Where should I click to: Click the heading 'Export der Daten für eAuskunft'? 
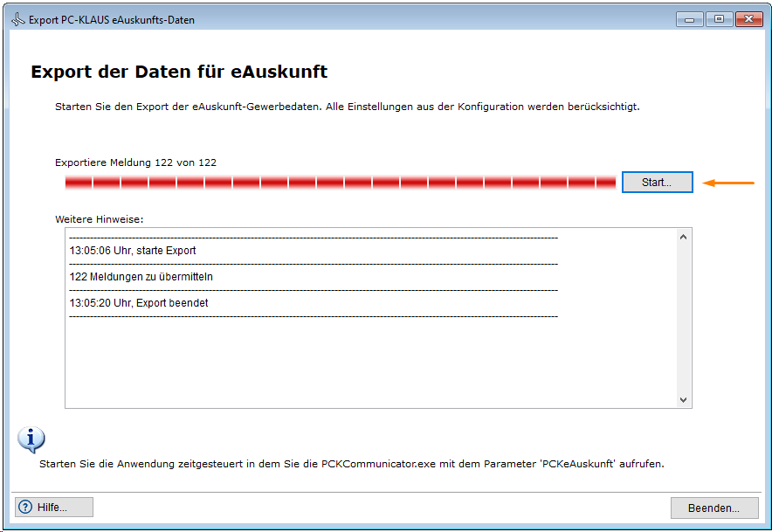(x=179, y=72)
